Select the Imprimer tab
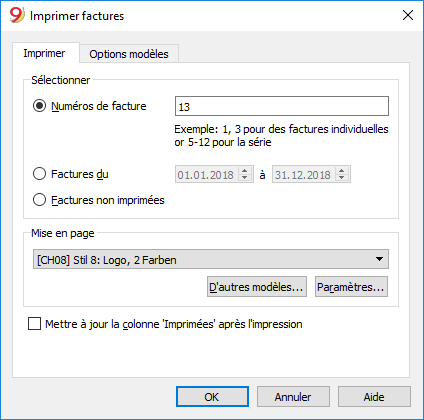Viewport: 424px width, 420px height. [44, 53]
